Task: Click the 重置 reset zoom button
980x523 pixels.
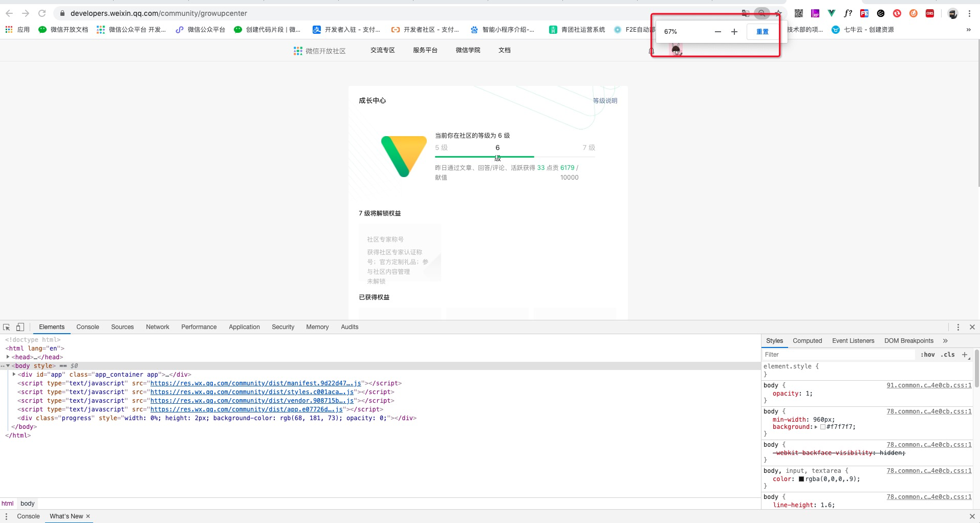Action: [763, 32]
